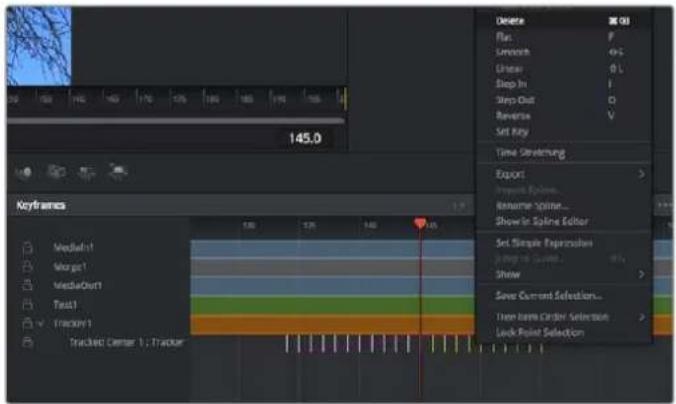
Task: Lock the Tracked Center 1 spline row
Action: (x=28, y=342)
